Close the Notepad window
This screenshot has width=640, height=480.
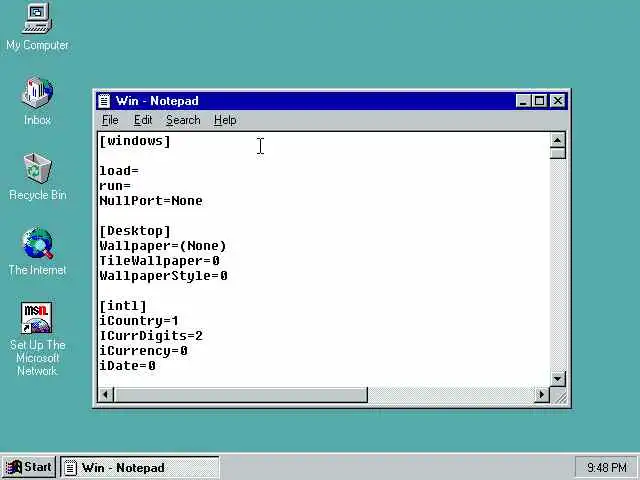point(558,101)
